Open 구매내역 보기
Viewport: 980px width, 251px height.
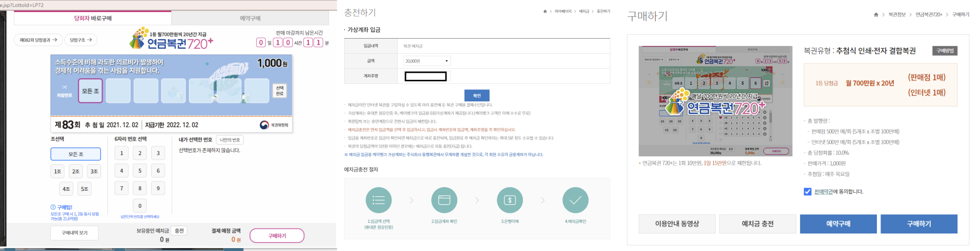[74, 233]
